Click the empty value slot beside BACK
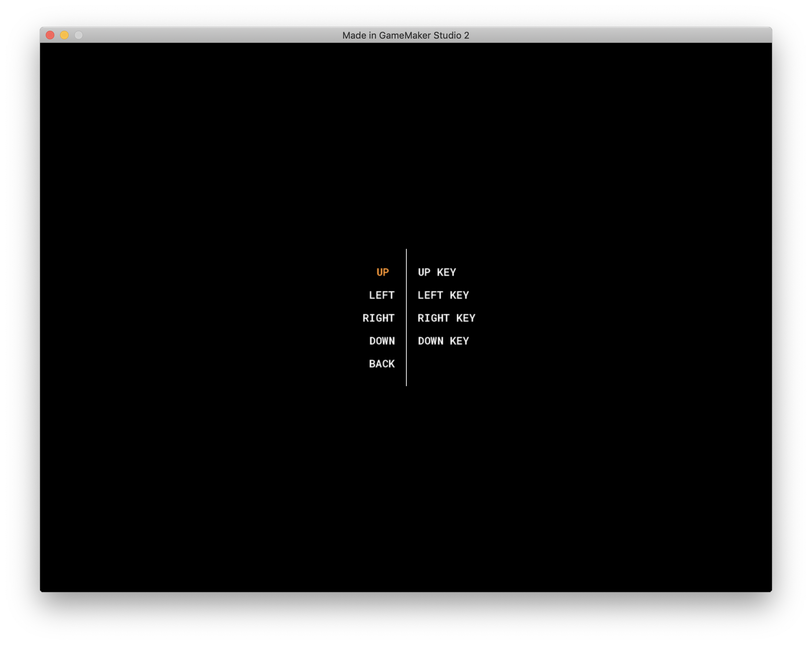This screenshot has width=812, height=645. point(443,364)
